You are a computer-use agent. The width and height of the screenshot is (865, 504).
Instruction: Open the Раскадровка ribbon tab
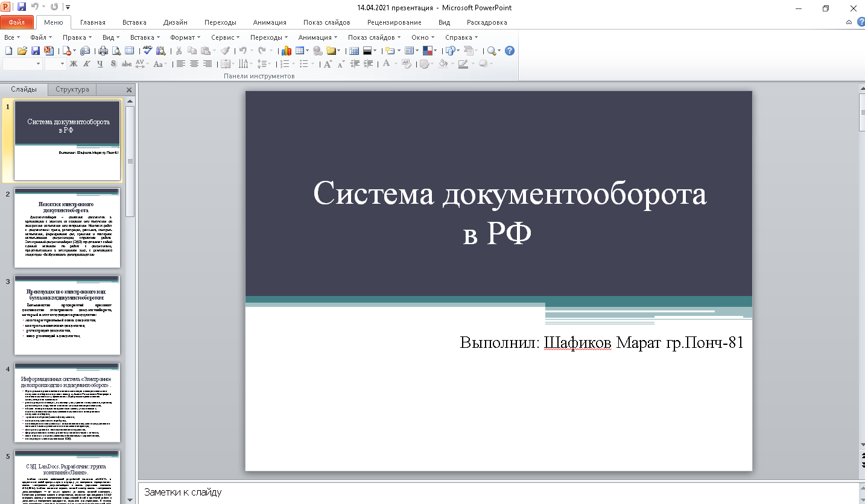pos(487,22)
